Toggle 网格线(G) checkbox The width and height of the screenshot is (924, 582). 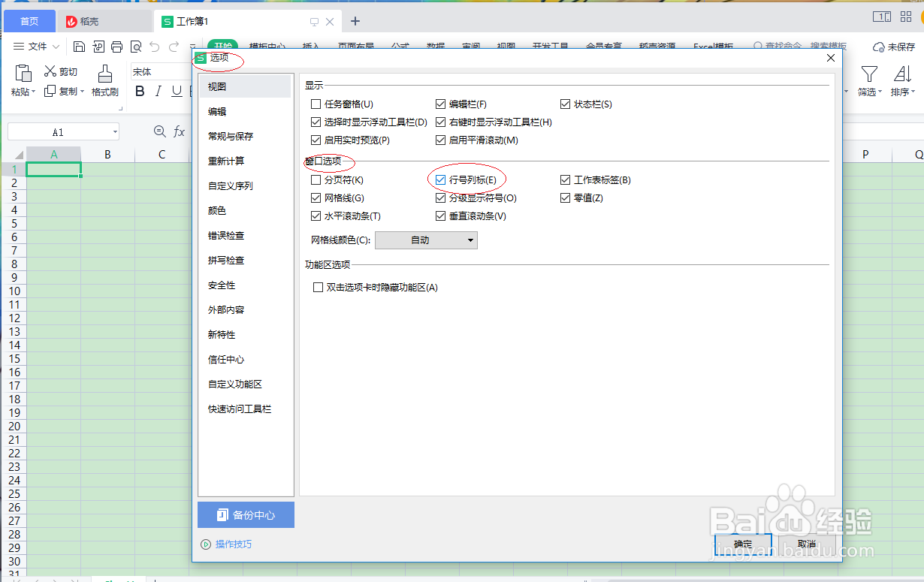[316, 198]
